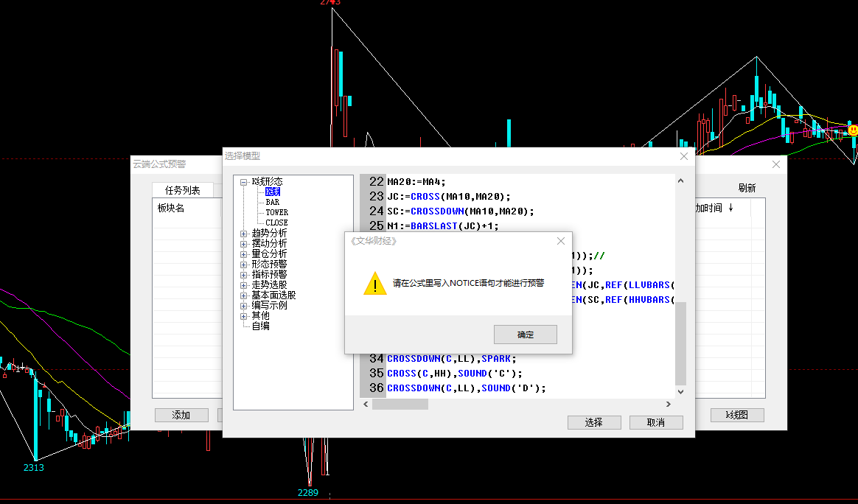The width and height of the screenshot is (858, 504).
Task: Click the 取消 button
Action: coord(655,422)
